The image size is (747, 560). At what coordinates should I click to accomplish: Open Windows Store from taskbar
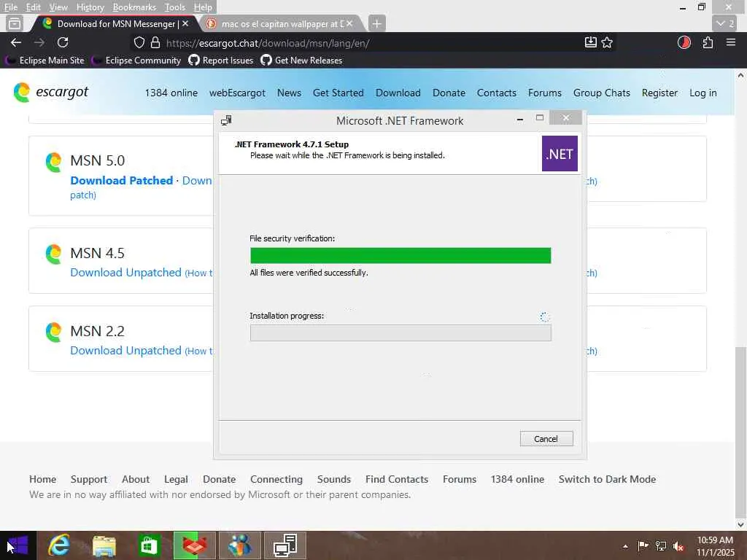pos(149,545)
